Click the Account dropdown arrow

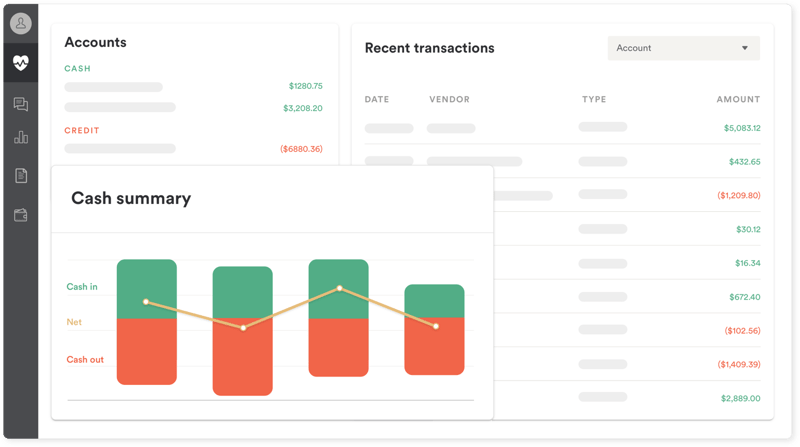(x=744, y=48)
